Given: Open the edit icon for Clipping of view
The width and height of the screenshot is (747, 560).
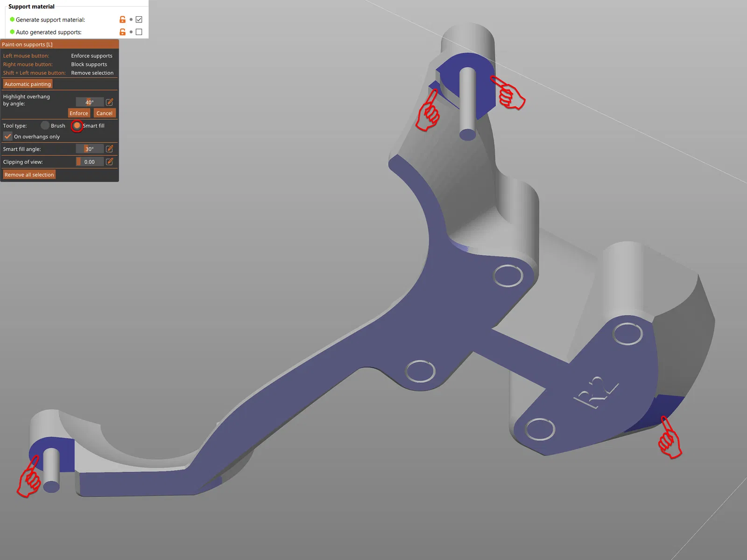Looking at the screenshot, I should [x=110, y=162].
